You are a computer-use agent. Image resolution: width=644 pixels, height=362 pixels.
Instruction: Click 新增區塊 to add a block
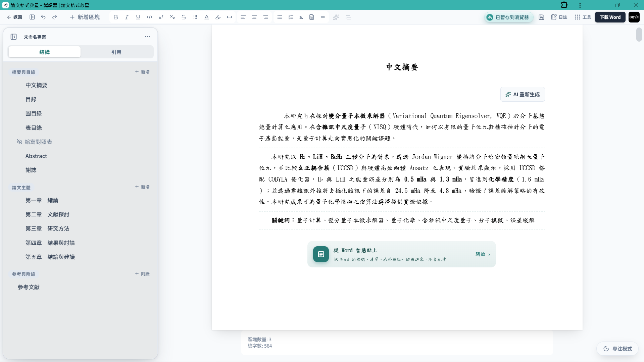(x=85, y=17)
